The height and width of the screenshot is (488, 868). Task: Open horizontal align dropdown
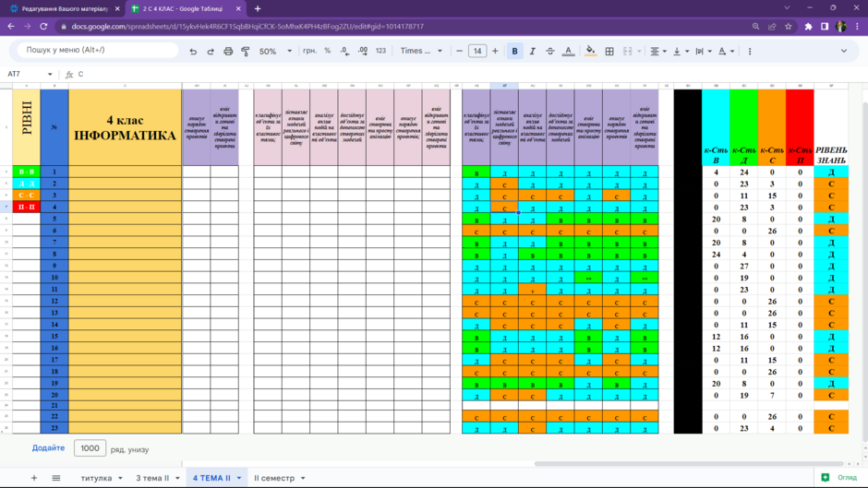click(658, 51)
